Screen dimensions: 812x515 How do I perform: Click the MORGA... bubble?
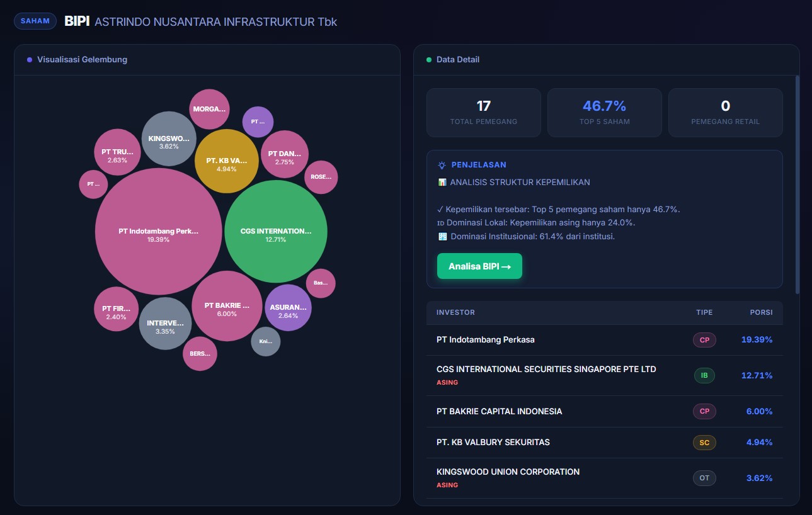click(209, 109)
